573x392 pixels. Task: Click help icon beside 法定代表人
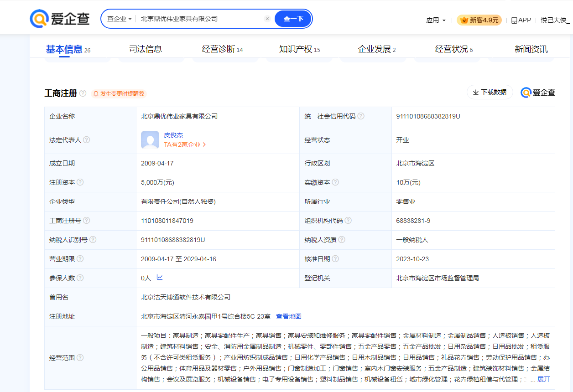[87, 140]
